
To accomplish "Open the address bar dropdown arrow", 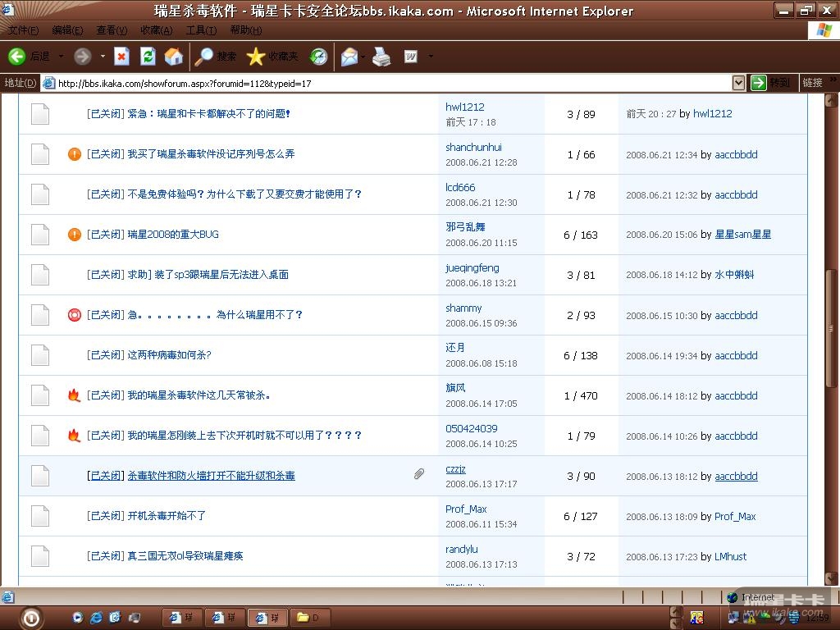I will pos(738,83).
